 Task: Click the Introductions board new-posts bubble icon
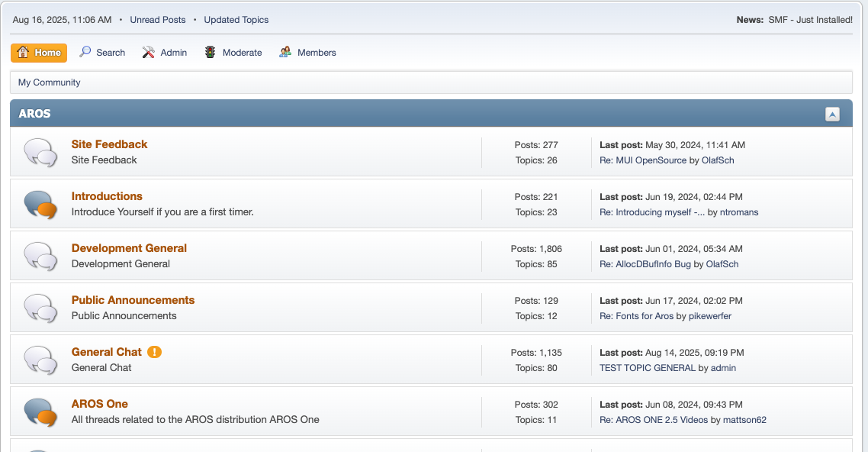[x=40, y=204]
